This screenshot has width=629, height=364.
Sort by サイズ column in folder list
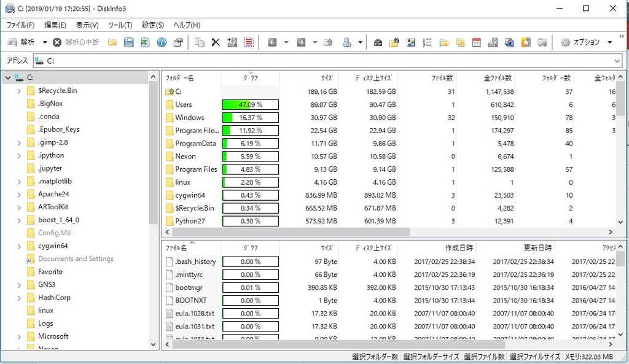point(310,78)
